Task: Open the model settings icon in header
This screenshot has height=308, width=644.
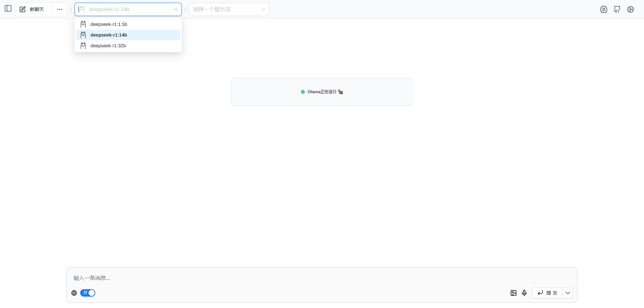Action: pyautogui.click(x=604, y=9)
